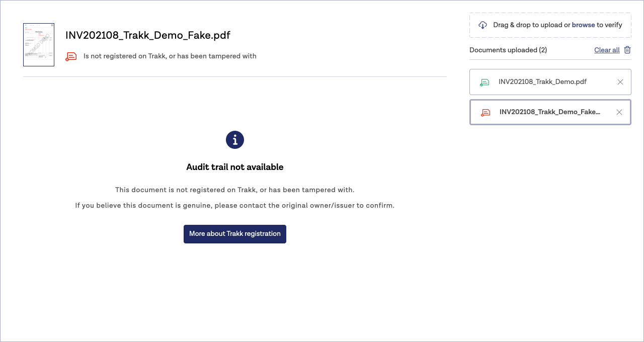
Task: Select the INV202108_Trakk_Demo_Fake entry in the list
Action: 549,112
